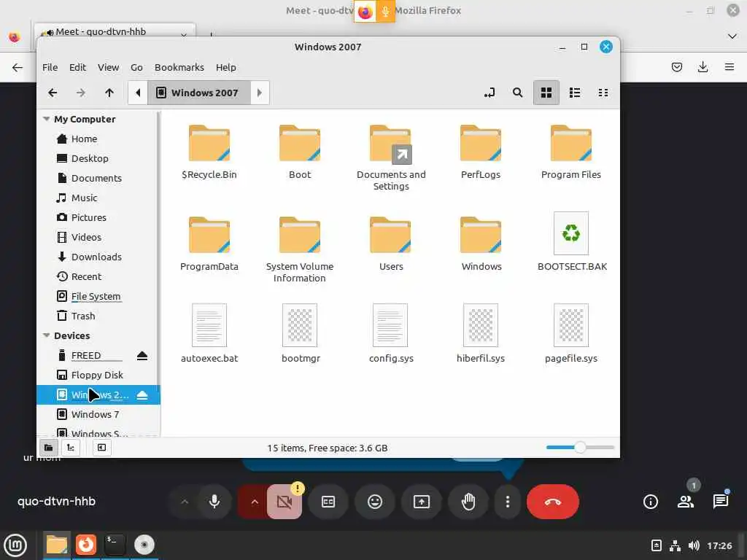
Task: Click path bar right scroll arrow
Action: [260, 93]
